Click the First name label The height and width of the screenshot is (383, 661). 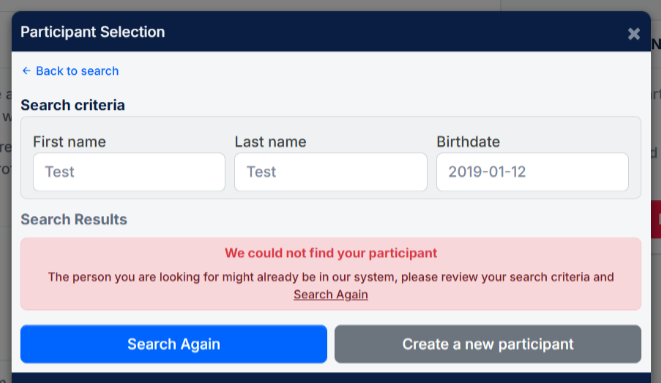tap(70, 142)
